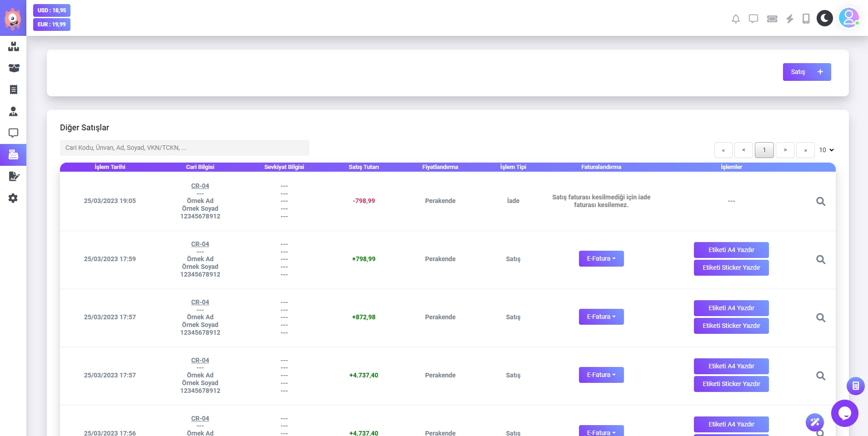Open the customers person icon in sidebar
This screenshot has height=436, width=868.
(13, 111)
